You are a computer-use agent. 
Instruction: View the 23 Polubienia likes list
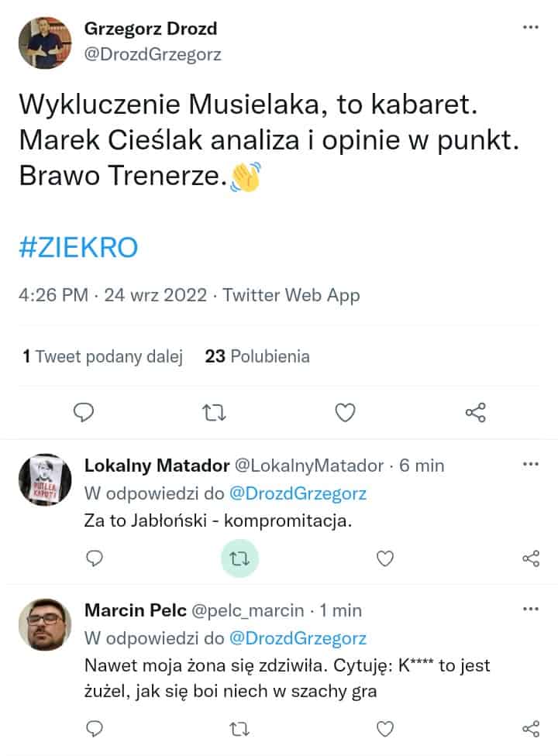point(257,356)
